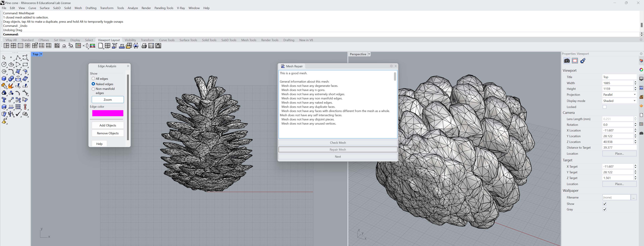Select the Polyline tool
The image size is (644, 246).
pyautogui.click(x=18, y=58)
